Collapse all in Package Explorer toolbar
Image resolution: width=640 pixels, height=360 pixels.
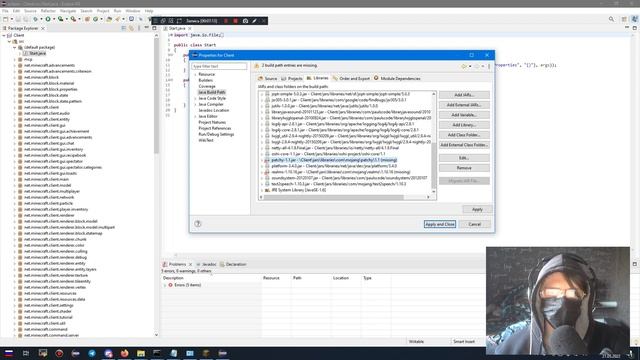click(124, 28)
